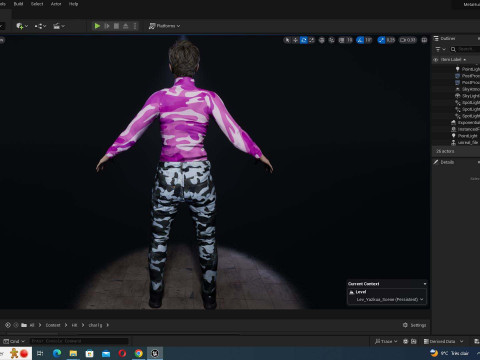Viewport: 480px width, 360px height.
Task: Start Play in editor
Action: pos(97,26)
